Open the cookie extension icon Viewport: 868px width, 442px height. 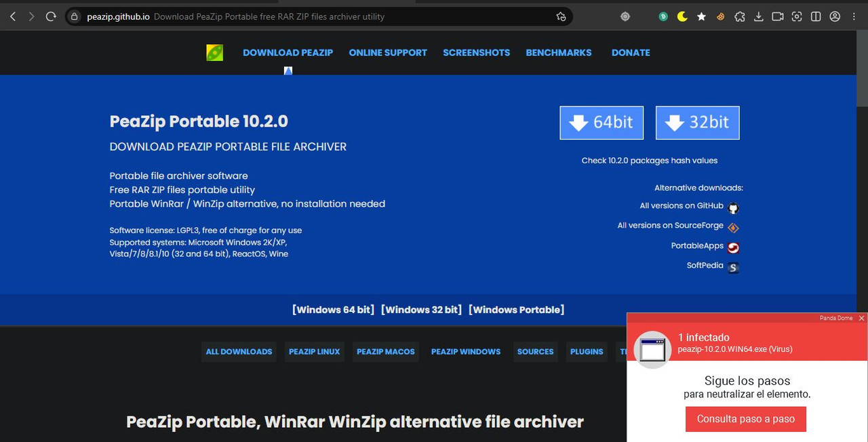point(720,16)
